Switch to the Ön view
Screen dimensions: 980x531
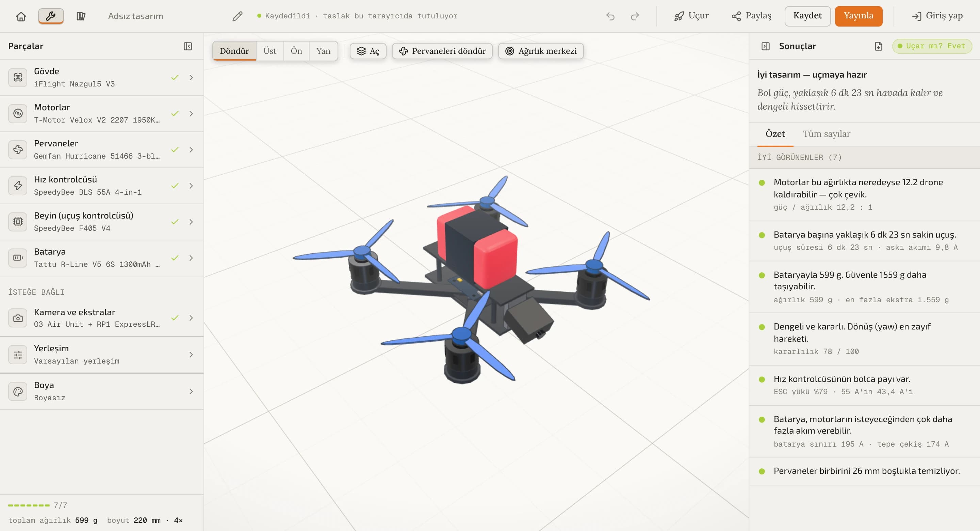(x=296, y=51)
